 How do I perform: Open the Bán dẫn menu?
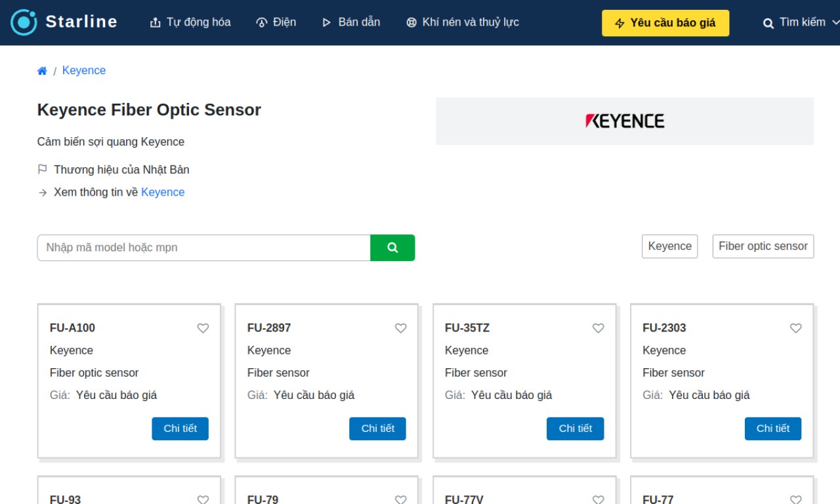351,22
